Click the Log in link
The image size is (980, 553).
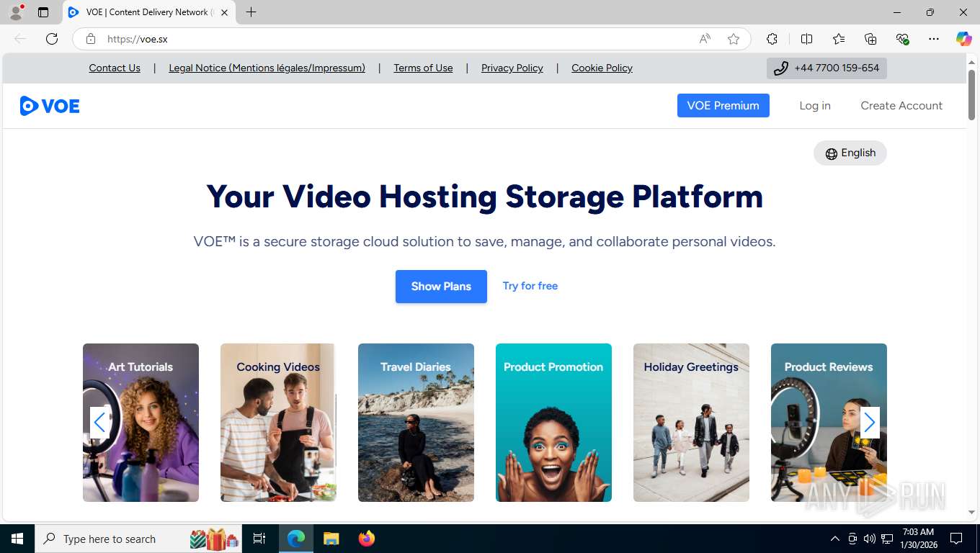(815, 105)
